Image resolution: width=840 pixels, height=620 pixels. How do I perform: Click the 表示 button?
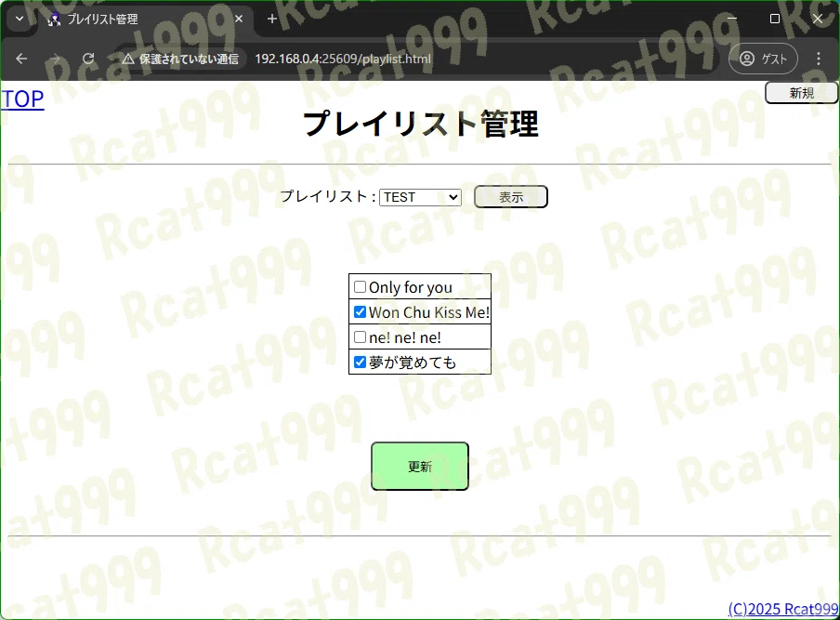click(510, 197)
